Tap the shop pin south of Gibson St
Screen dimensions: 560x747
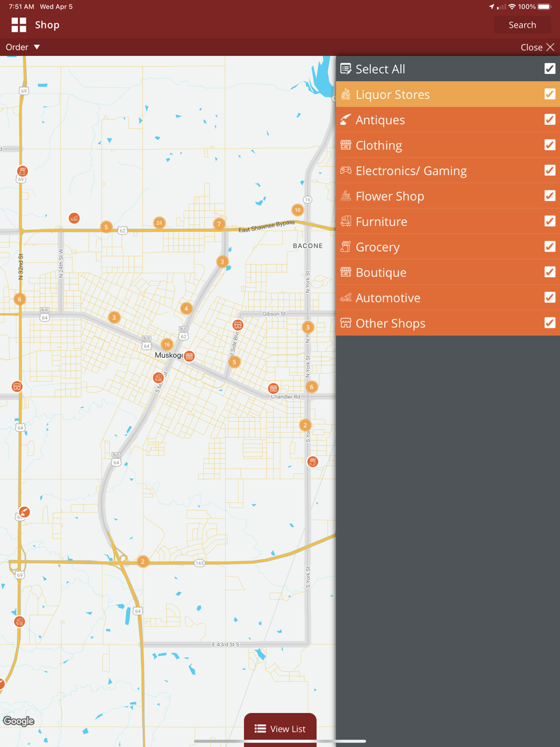tap(238, 325)
